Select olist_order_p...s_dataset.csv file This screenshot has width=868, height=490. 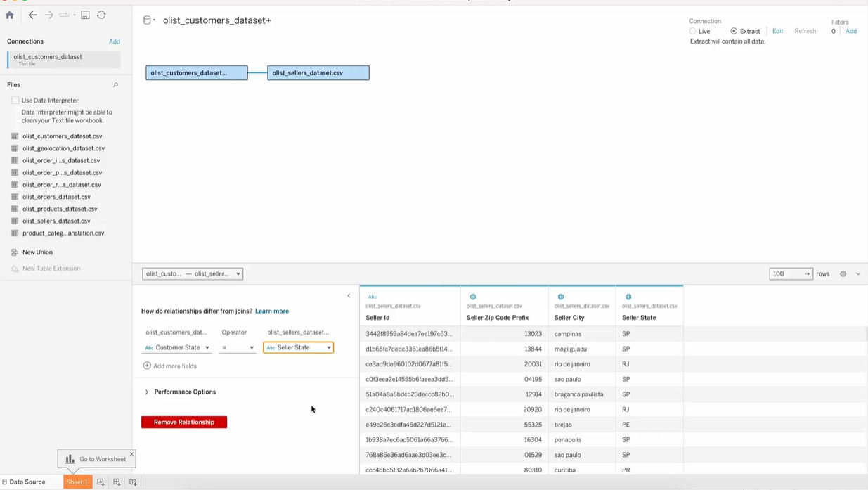click(x=62, y=173)
